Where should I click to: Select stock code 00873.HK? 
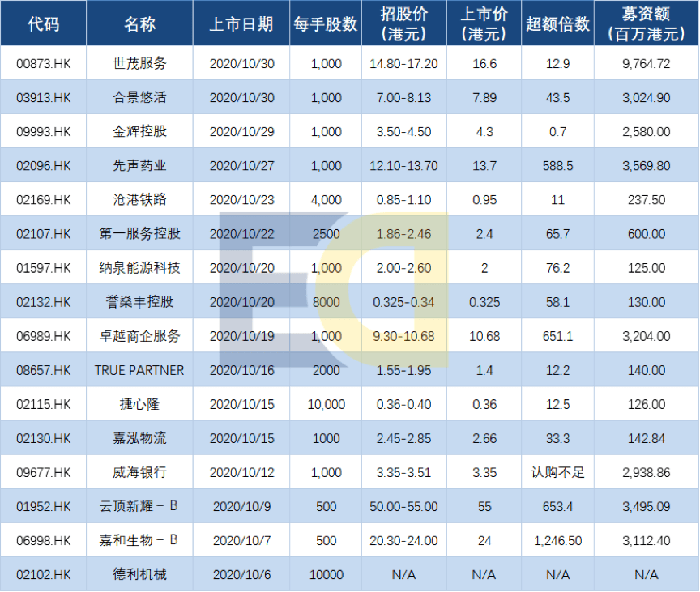pyautogui.click(x=43, y=64)
